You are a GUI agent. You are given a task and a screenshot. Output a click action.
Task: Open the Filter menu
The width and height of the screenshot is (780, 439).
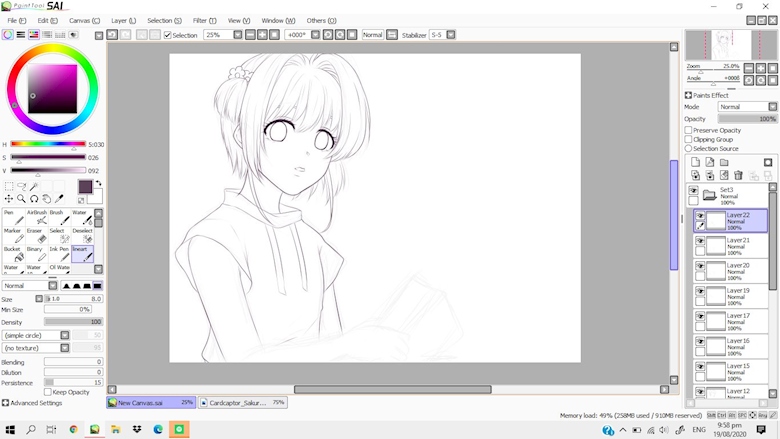click(x=204, y=20)
